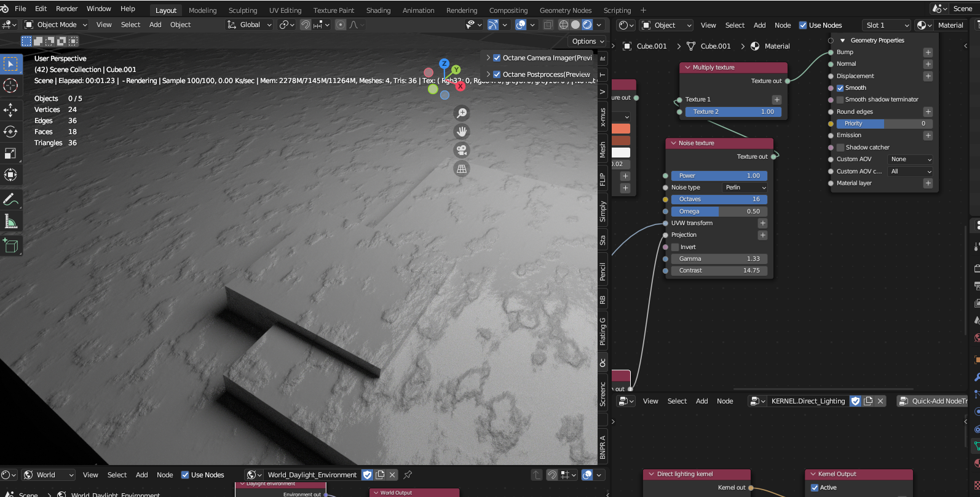Toggle fake user for World_Daylight_Environment
Image resolution: width=980 pixels, height=497 pixels.
(368, 475)
